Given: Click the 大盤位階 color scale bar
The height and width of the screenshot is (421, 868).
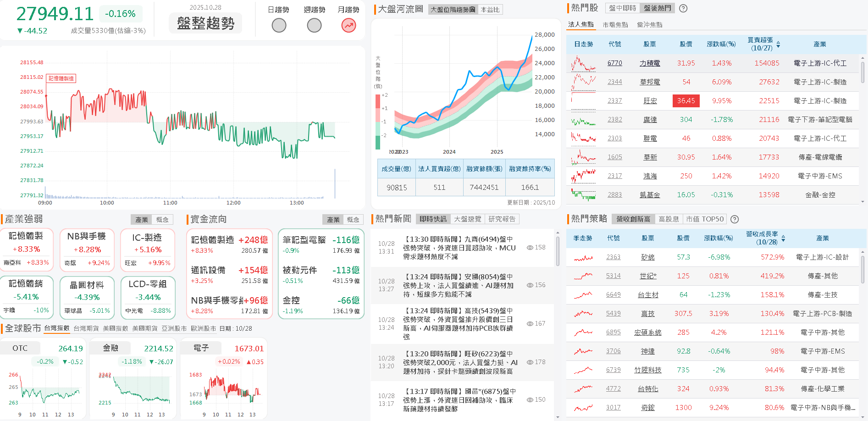Looking at the screenshot, I should pyautogui.click(x=378, y=122).
